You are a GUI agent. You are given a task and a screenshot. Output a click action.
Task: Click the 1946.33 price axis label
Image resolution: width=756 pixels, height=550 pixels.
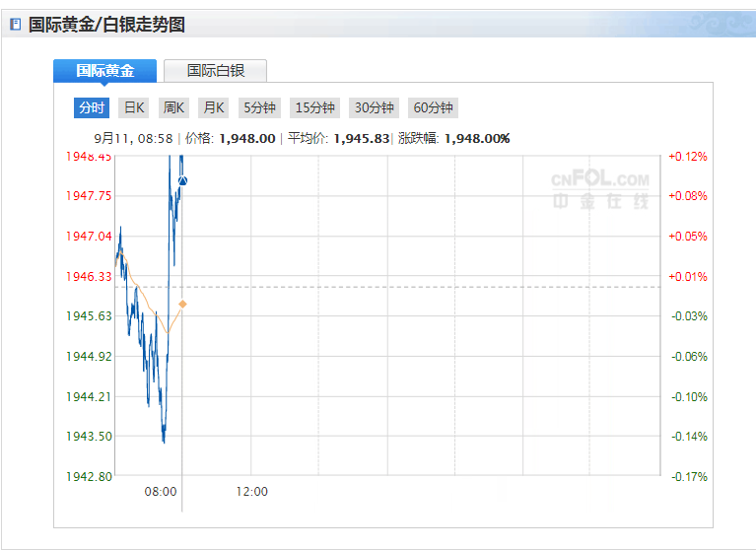tap(89, 277)
